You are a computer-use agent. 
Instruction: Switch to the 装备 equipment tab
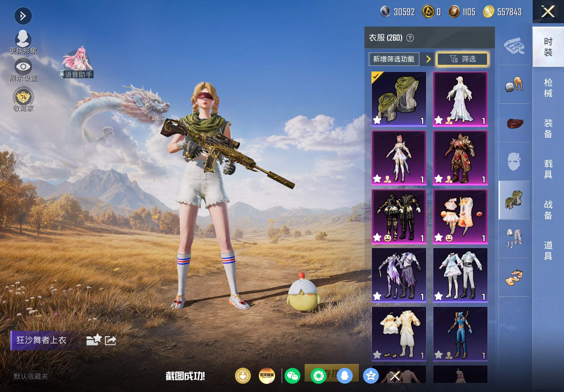tap(548, 128)
